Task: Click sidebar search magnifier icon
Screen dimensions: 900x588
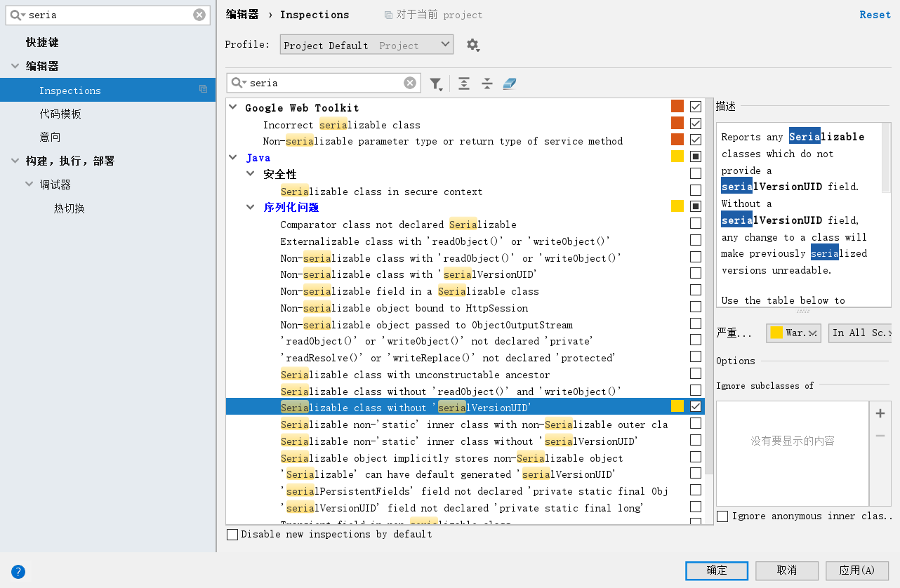Action: [x=15, y=15]
